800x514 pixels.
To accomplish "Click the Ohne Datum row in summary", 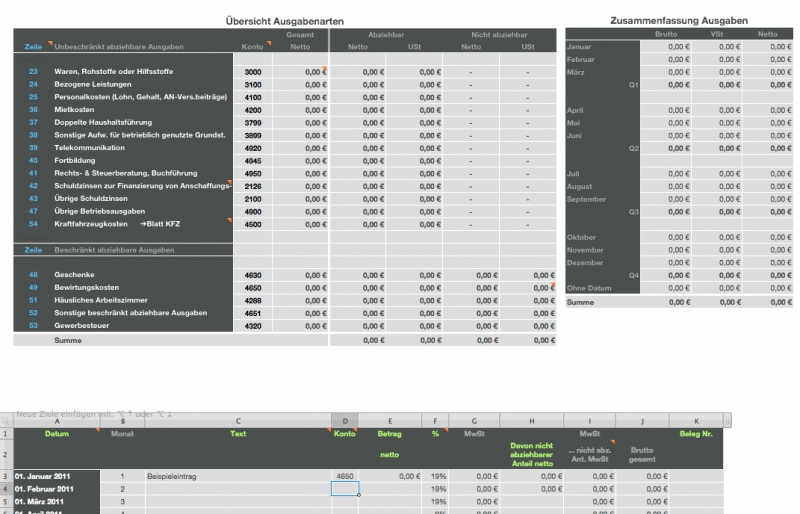I will point(588,288).
